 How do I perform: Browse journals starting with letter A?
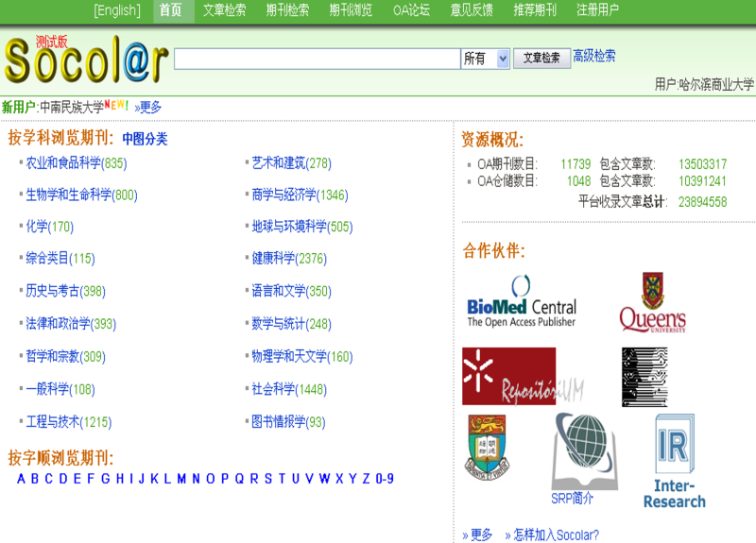(x=21, y=479)
